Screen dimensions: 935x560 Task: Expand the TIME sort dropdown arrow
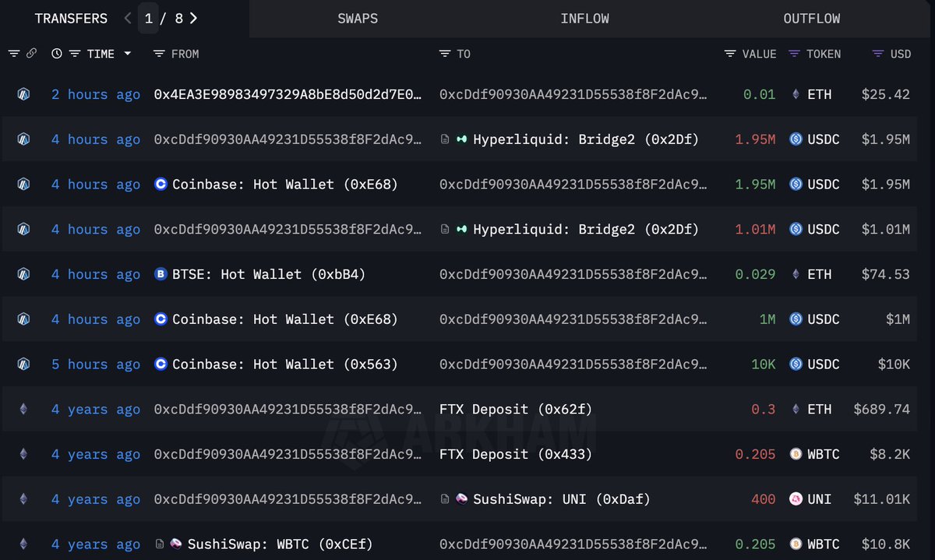tap(128, 54)
